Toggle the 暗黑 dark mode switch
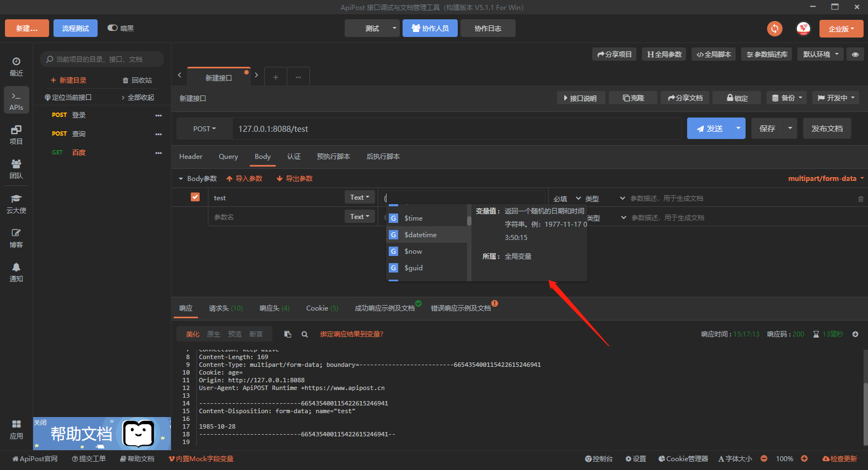This screenshot has height=470, width=868. [x=112, y=28]
